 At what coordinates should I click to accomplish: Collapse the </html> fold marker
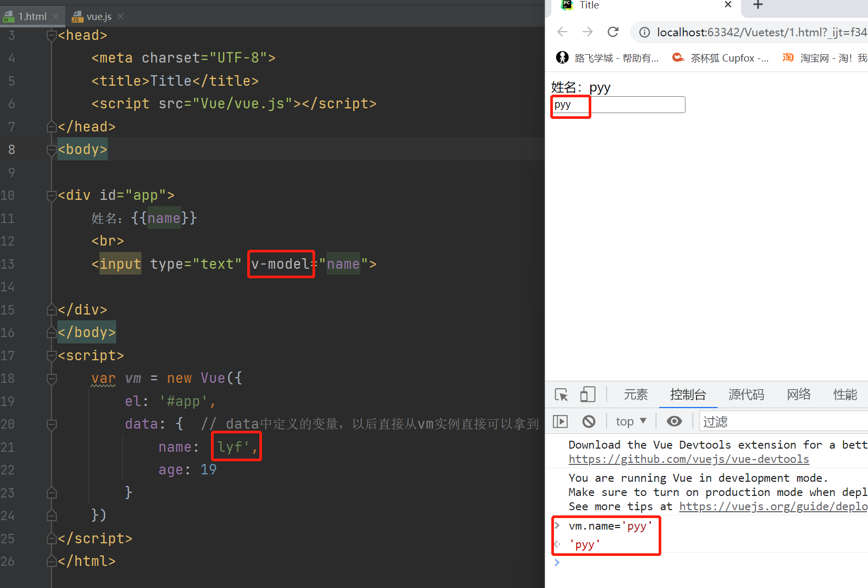[52, 561]
